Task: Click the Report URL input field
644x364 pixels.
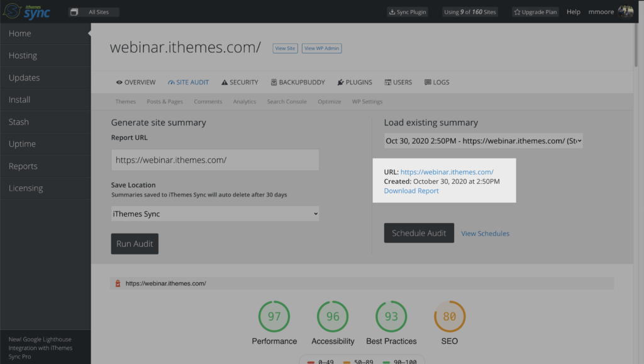Action: pyautogui.click(x=215, y=160)
